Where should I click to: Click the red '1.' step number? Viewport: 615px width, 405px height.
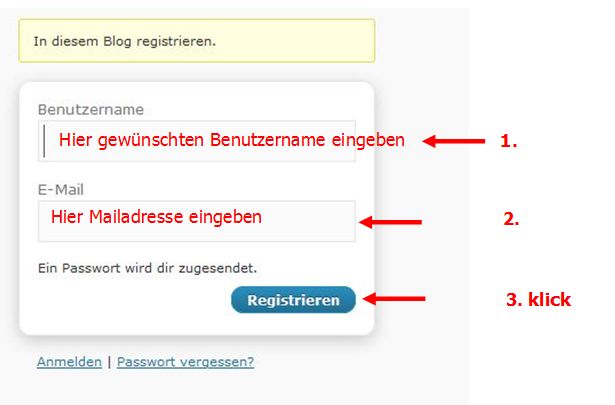pyautogui.click(x=509, y=142)
